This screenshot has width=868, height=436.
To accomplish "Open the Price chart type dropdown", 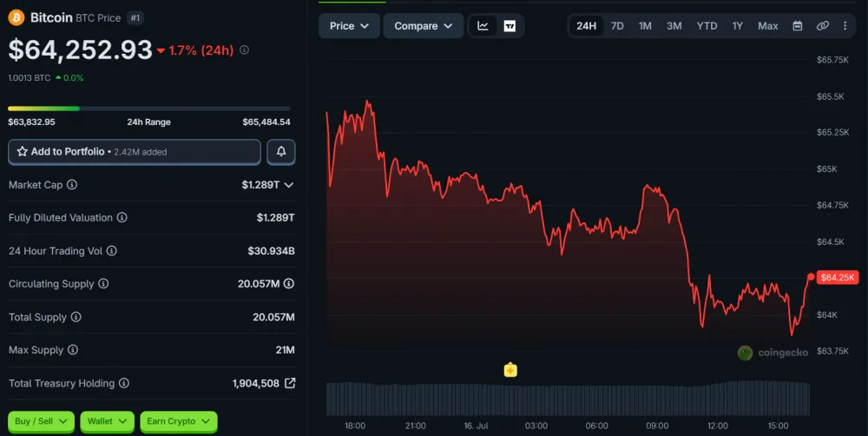I will click(349, 26).
